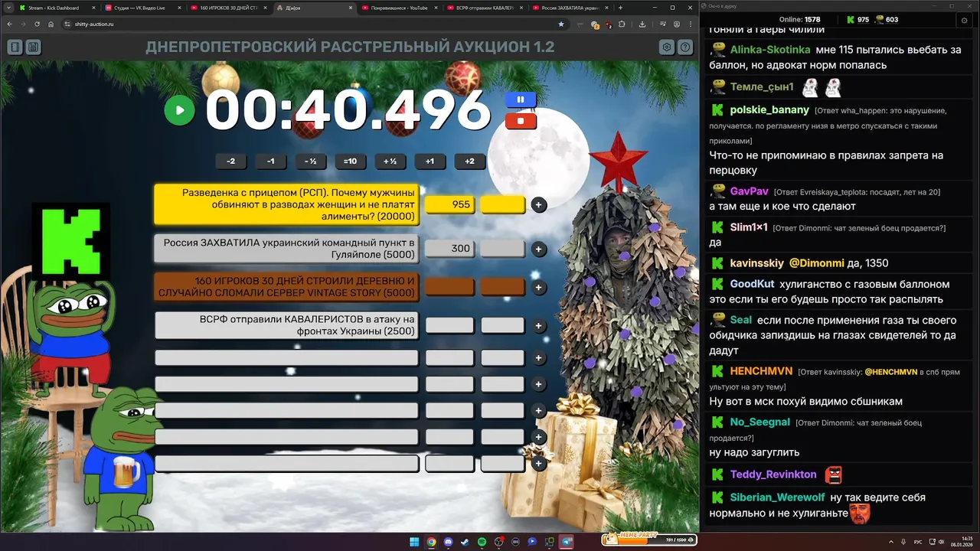This screenshot has width=980, height=551.
Task: Add one minute with the +1 button
Action: (430, 161)
